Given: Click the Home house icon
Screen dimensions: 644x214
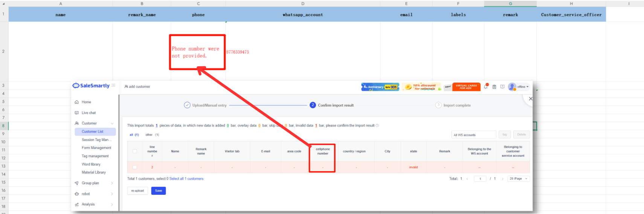Looking at the screenshot, I should (77, 102).
